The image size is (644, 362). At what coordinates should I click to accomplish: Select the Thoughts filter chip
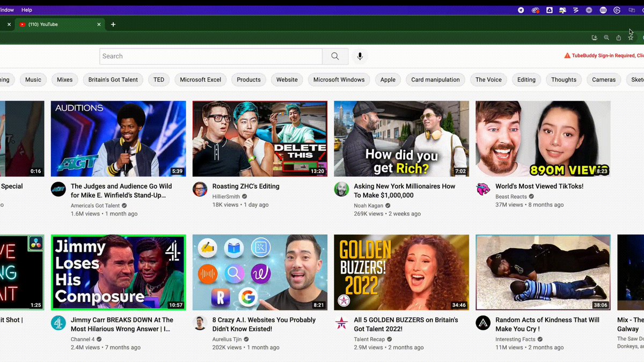[564, 80]
